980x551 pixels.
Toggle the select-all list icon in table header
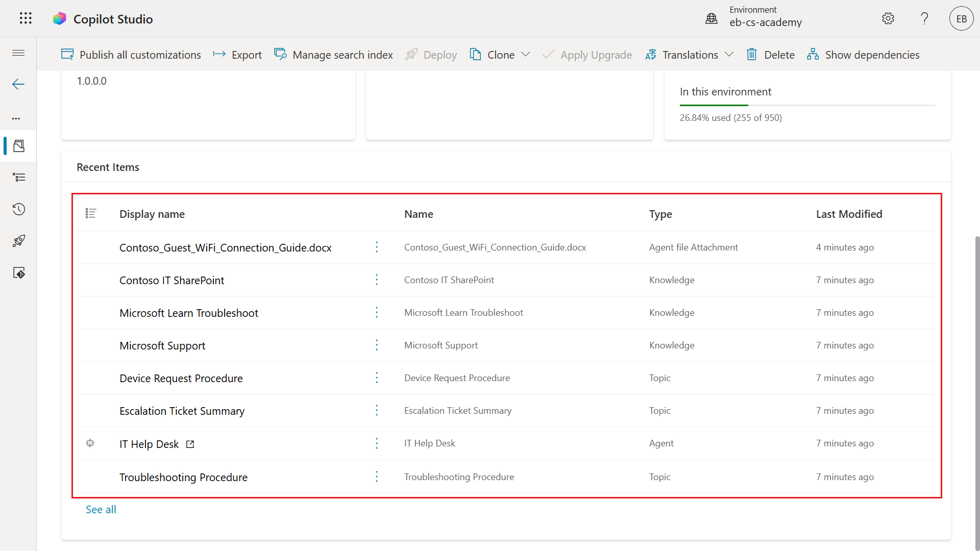tap(91, 213)
